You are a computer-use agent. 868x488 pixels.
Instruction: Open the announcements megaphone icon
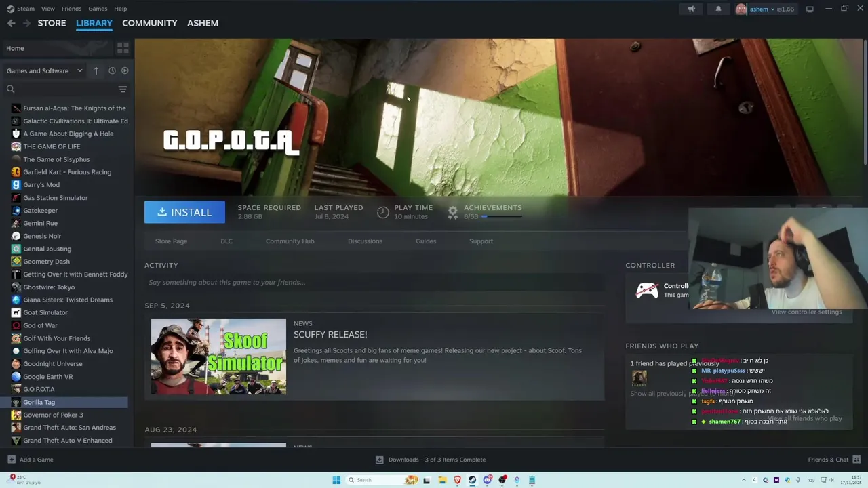click(691, 9)
